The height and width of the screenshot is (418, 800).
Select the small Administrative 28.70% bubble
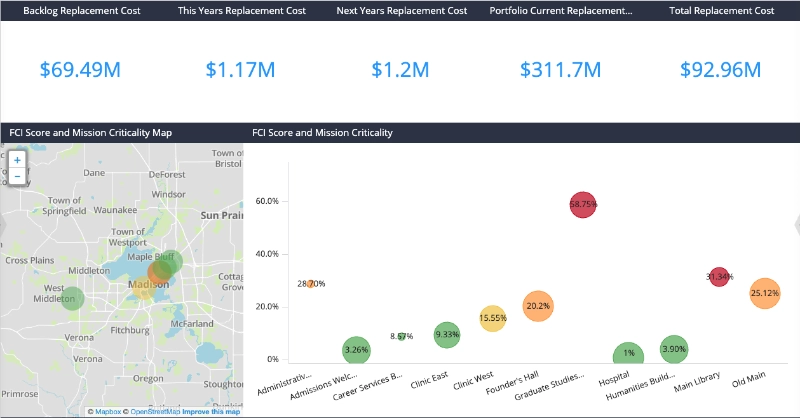(x=311, y=284)
